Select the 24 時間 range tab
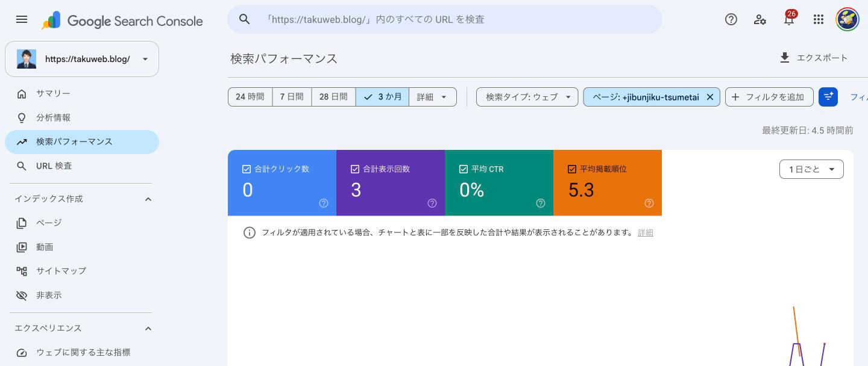Viewport: 868px width, 366px height. 250,97
